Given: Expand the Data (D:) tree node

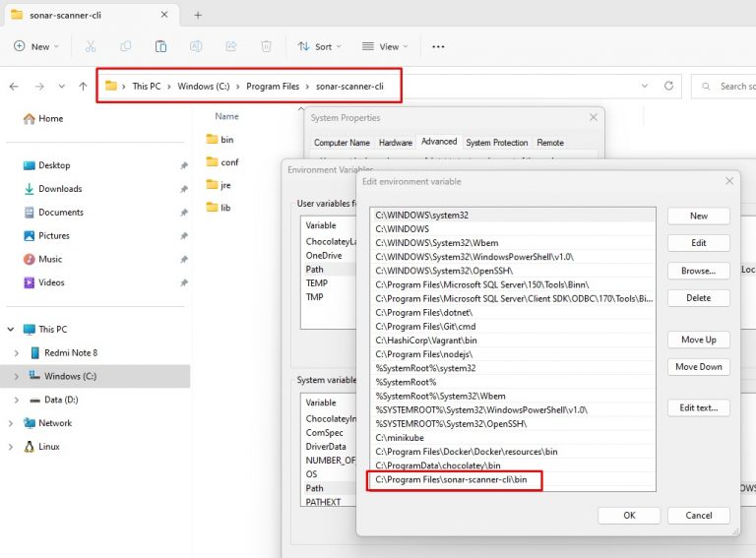Looking at the screenshot, I should (17, 400).
